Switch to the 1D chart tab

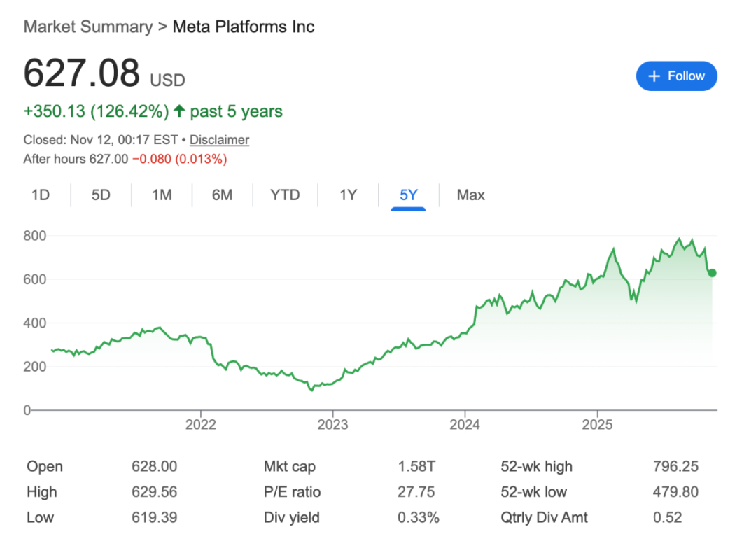tap(41, 195)
